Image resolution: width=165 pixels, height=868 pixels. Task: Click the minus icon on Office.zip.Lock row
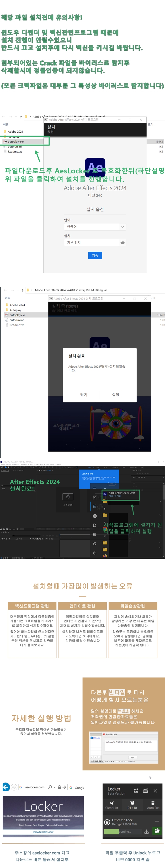click(x=157, y=821)
